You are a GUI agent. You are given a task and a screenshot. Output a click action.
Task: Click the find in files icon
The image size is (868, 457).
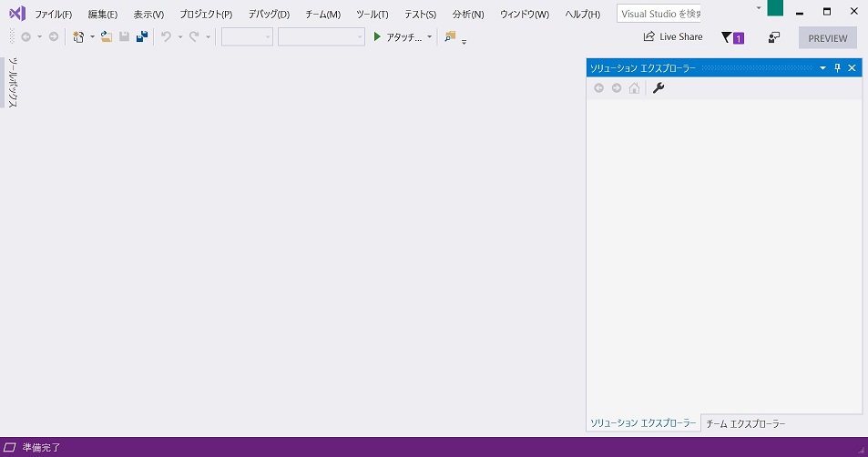click(x=450, y=36)
